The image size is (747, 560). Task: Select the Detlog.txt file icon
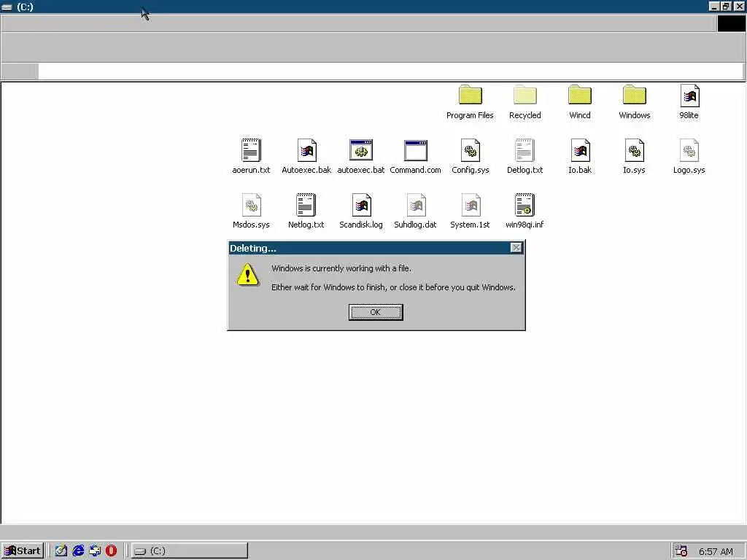click(x=525, y=150)
